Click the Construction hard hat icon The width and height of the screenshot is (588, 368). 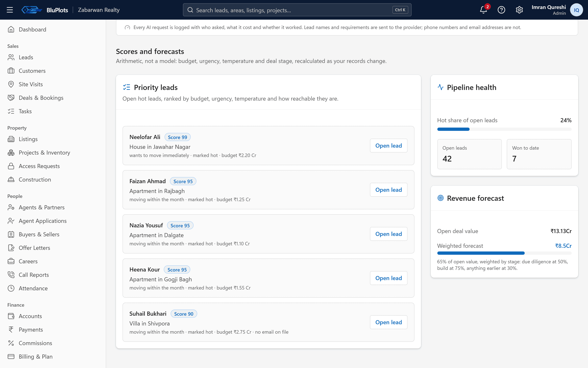tap(11, 179)
